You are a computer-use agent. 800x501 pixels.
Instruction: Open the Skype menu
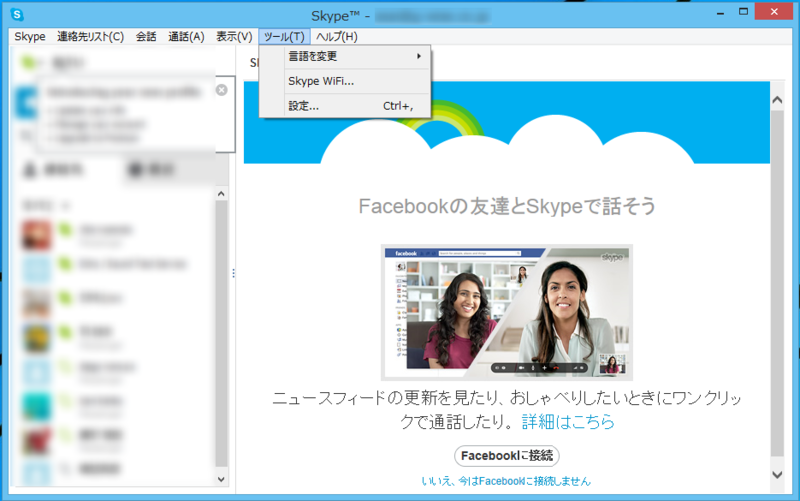coord(30,37)
